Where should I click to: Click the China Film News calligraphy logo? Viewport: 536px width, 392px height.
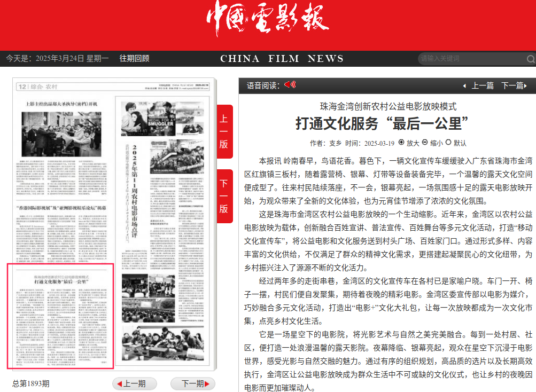[x=267, y=18]
